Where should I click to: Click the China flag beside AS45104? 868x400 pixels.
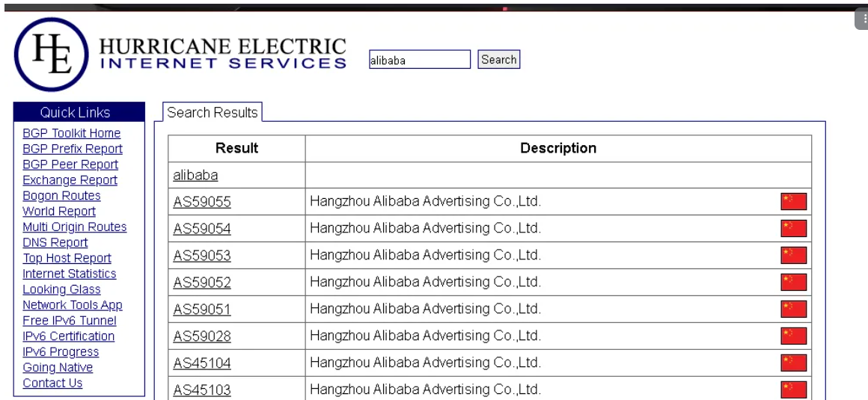pos(793,363)
